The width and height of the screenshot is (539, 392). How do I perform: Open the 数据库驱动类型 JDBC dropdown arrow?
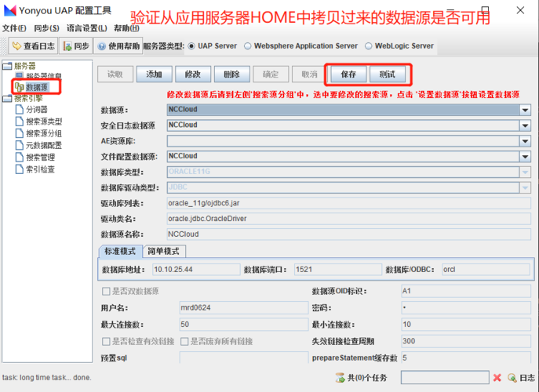point(525,187)
